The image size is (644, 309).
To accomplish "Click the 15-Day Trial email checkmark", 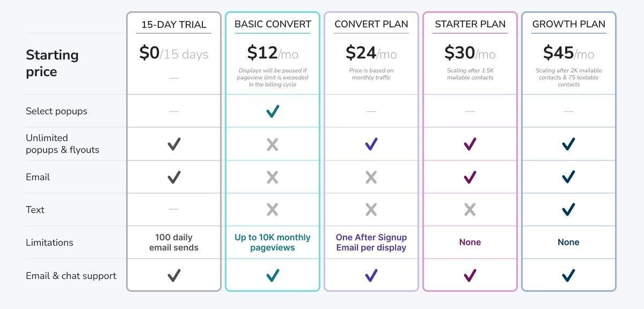I will coord(174,176).
